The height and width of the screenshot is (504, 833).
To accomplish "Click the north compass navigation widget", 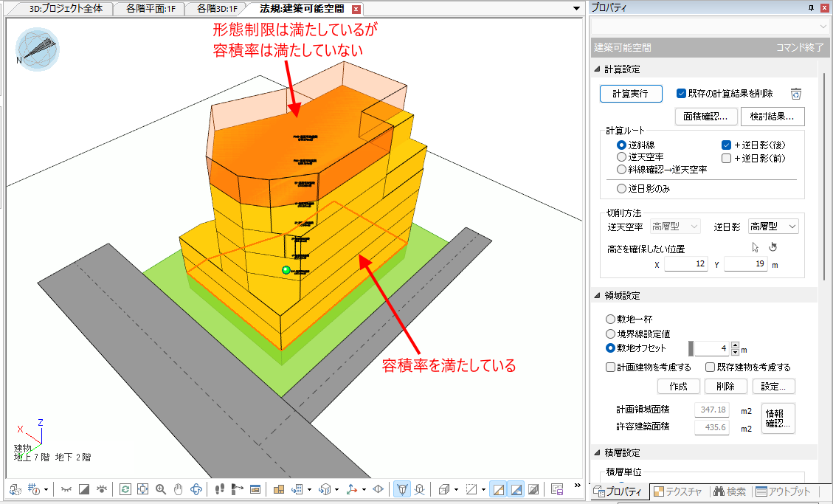I will 37,49.
